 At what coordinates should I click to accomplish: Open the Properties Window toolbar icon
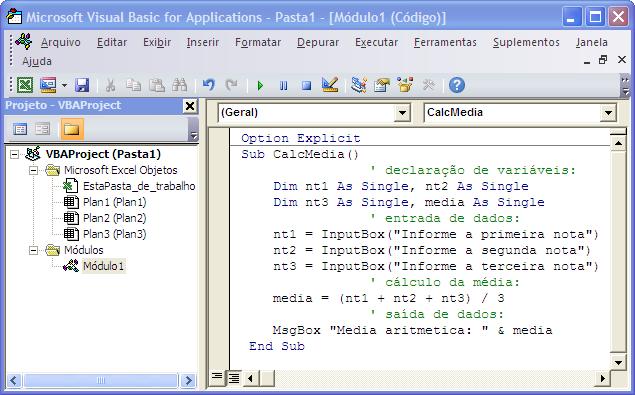382,85
